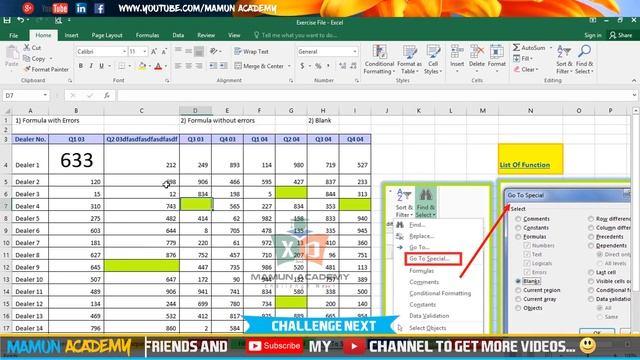
Task: Select Comments radio in Go To Special
Action: (518, 219)
